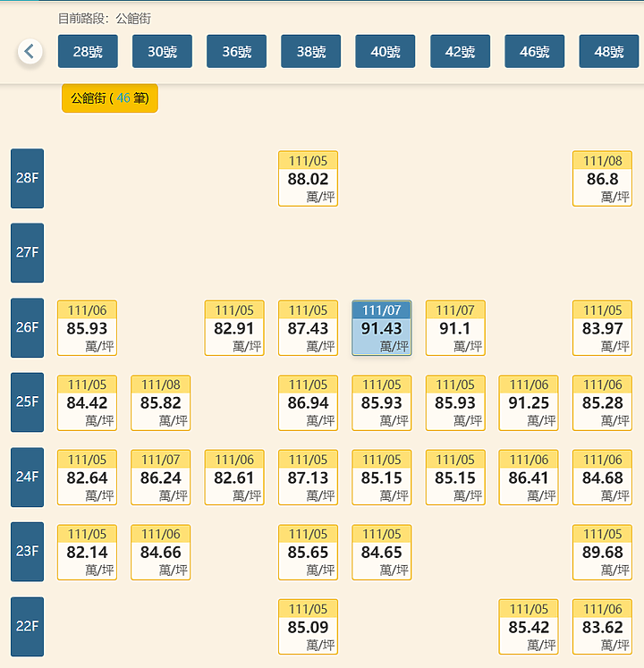Open the 88.02 price card on 28F
The width and height of the screenshot is (644, 668).
309,179
